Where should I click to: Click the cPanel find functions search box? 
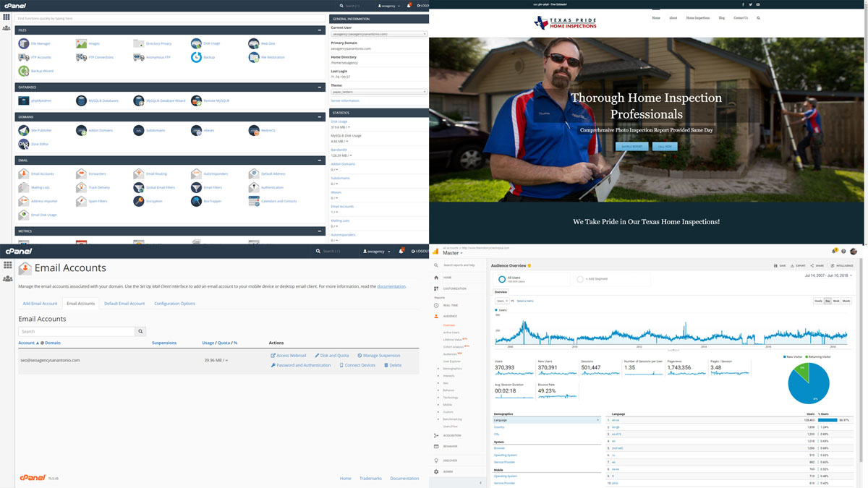169,18
